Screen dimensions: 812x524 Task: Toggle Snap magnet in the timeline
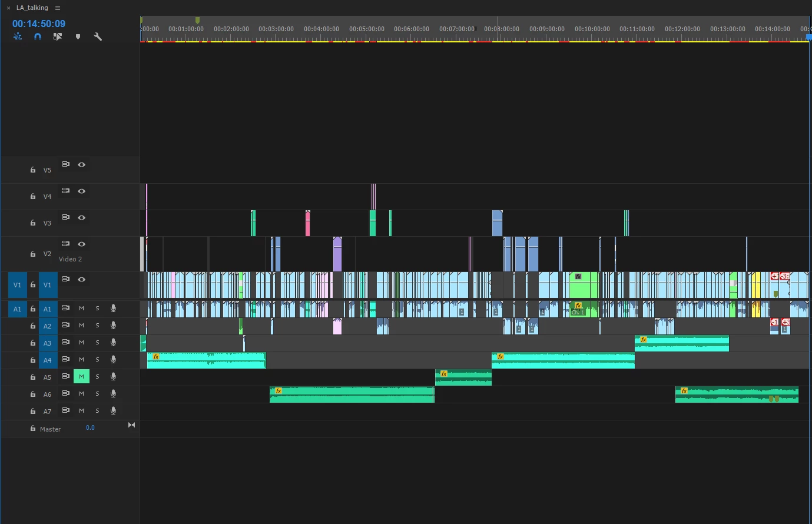point(38,37)
